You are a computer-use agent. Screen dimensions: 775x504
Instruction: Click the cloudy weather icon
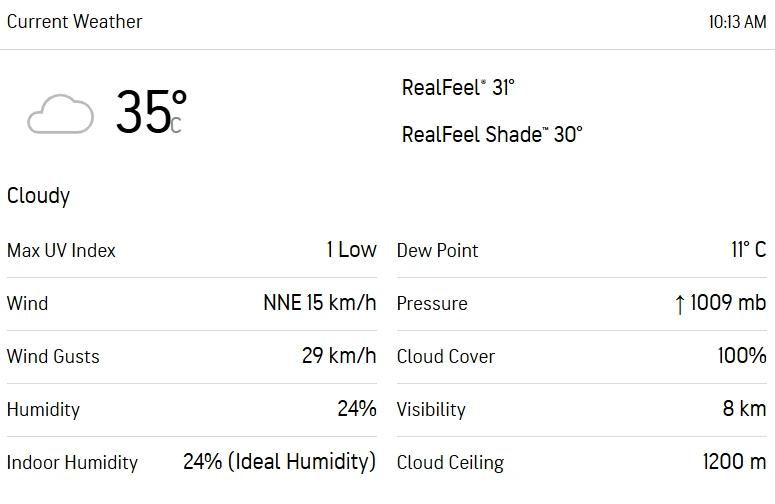pos(60,114)
